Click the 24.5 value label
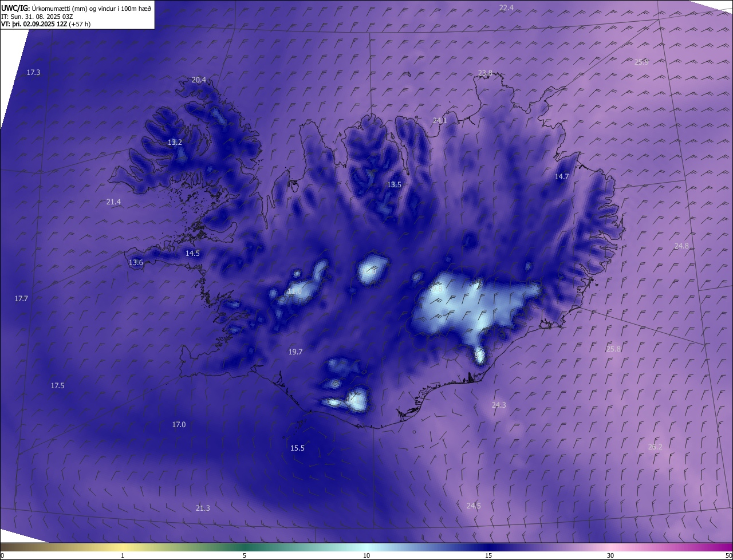This screenshot has width=733, height=560. [474, 506]
